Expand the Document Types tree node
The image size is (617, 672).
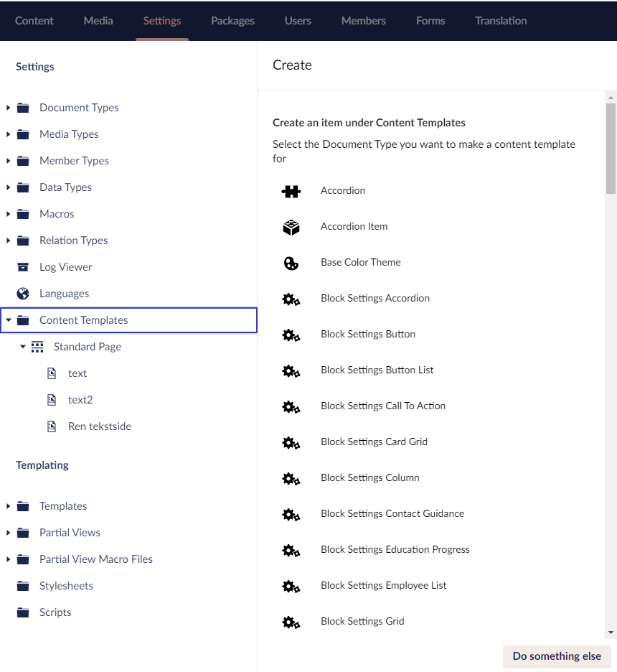[8, 108]
